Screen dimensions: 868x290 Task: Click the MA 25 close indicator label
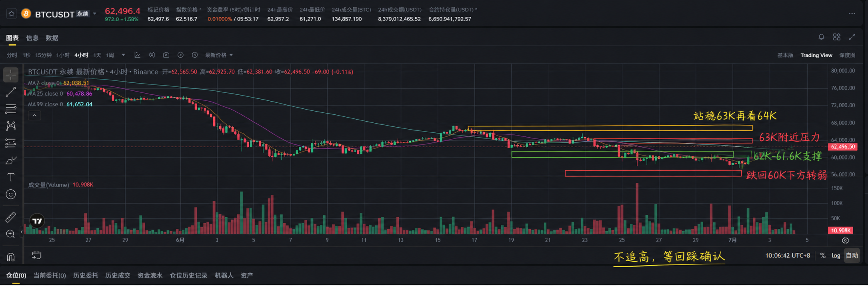point(45,94)
